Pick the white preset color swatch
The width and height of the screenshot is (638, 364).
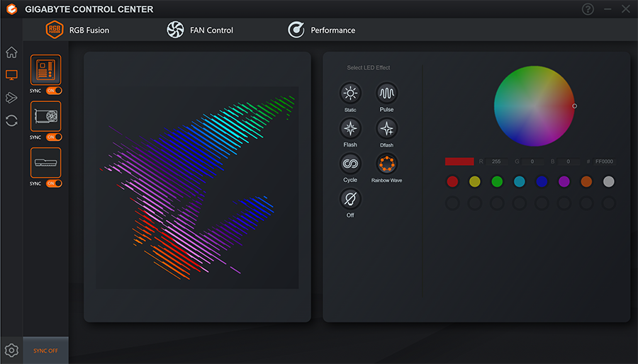[609, 181]
